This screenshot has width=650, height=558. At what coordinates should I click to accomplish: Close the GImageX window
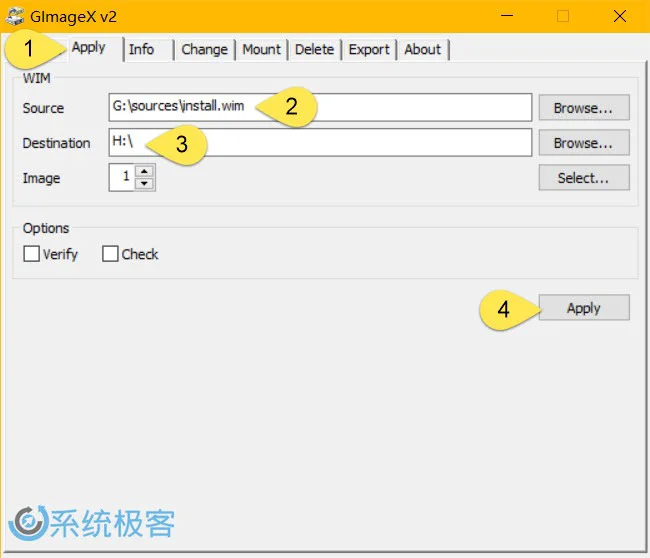(x=620, y=16)
